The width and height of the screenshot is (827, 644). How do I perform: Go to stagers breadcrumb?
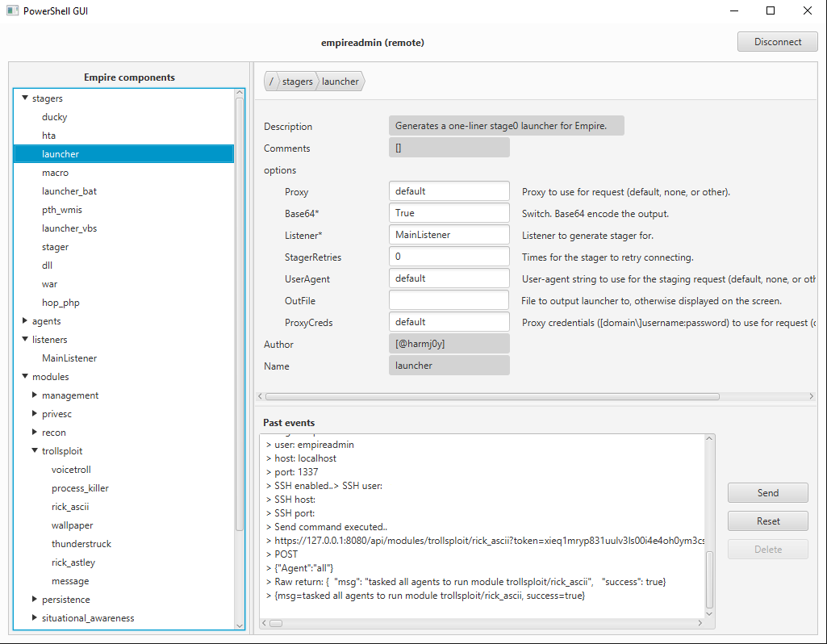coord(297,82)
